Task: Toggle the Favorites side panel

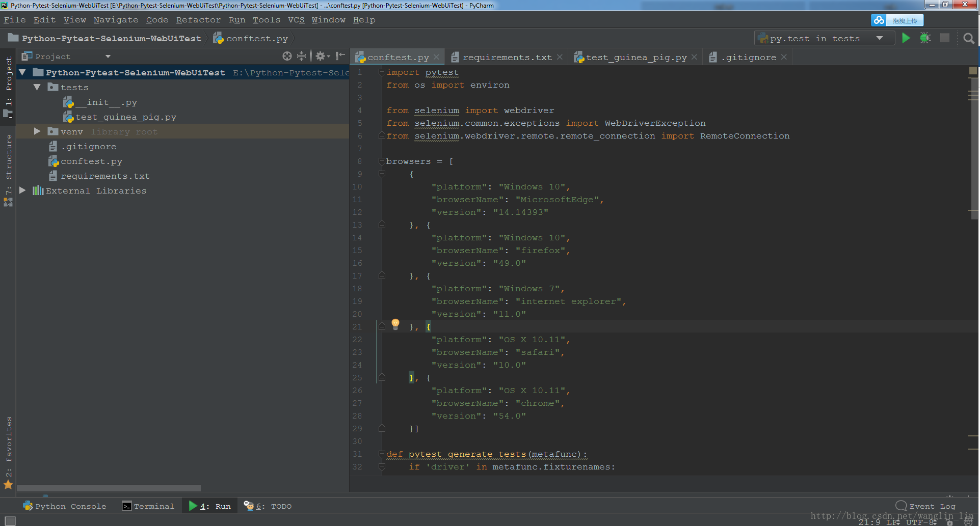Action: tap(9, 440)
